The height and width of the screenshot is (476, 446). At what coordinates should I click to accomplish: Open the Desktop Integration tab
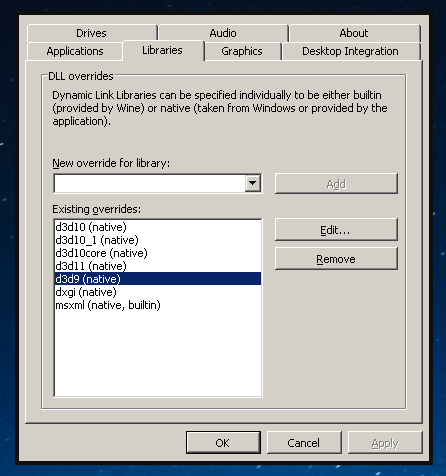click(x=351, y=51)
